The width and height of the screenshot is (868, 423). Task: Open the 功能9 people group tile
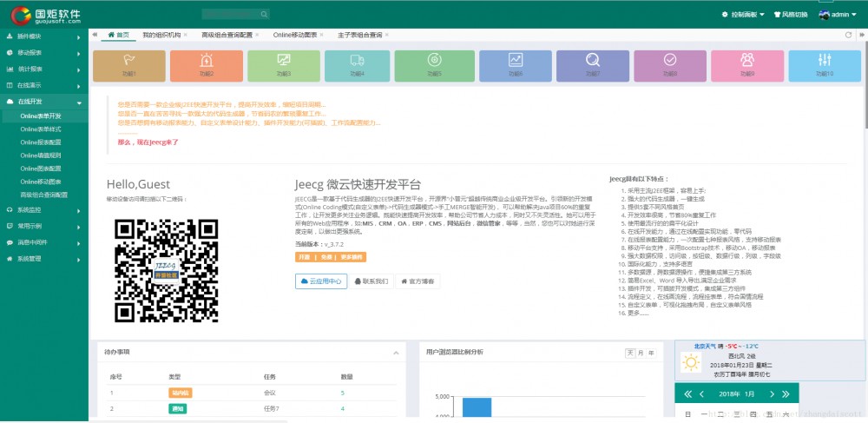(747, 66)
